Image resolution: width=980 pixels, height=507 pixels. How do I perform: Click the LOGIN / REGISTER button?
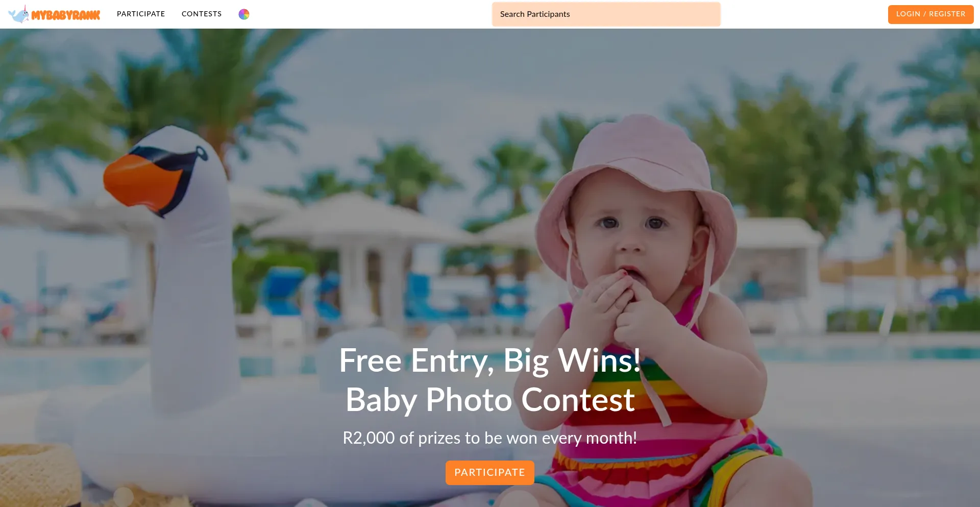[930, 14]
